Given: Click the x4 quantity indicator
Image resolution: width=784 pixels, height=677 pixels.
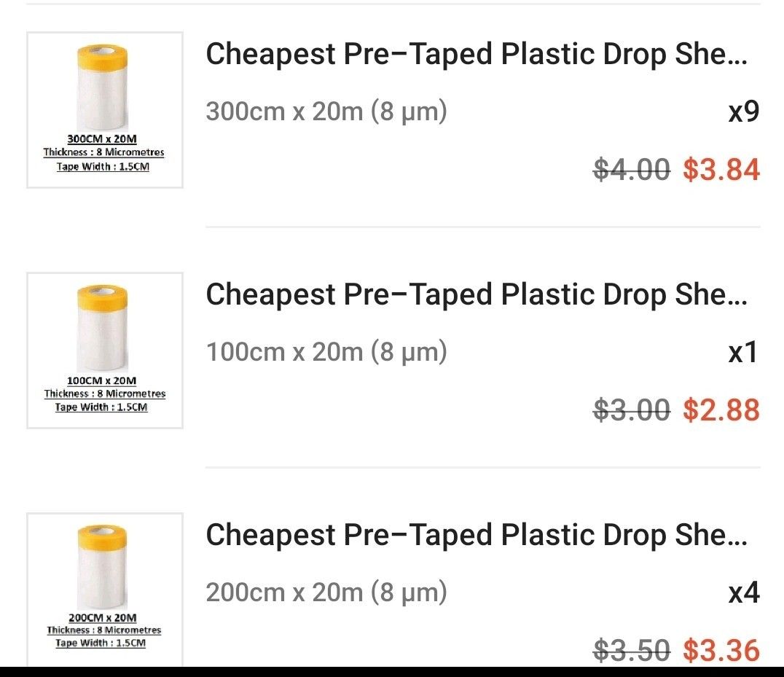Looking at the screenshot, I should [x=745, y=592].
